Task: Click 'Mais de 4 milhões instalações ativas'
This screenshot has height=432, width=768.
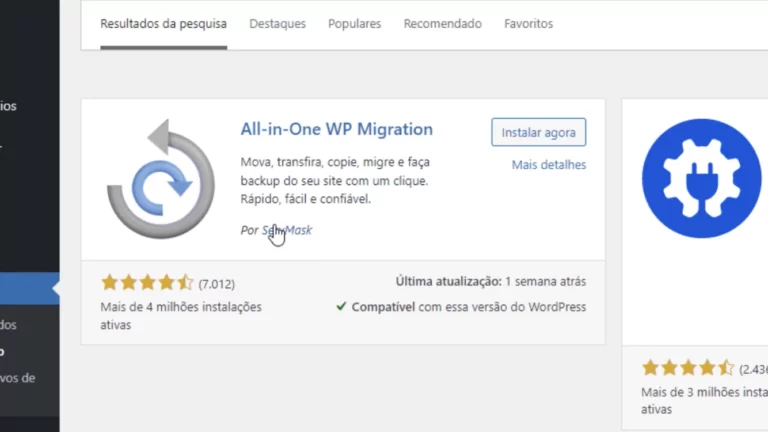Action: pyautogui.click(x=181, y=316)
